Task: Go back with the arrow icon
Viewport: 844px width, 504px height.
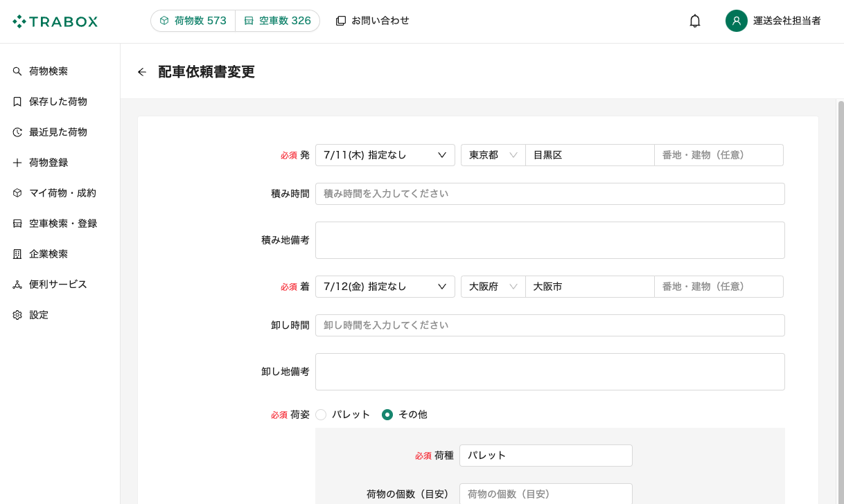Action: click(x=142, y=72)
